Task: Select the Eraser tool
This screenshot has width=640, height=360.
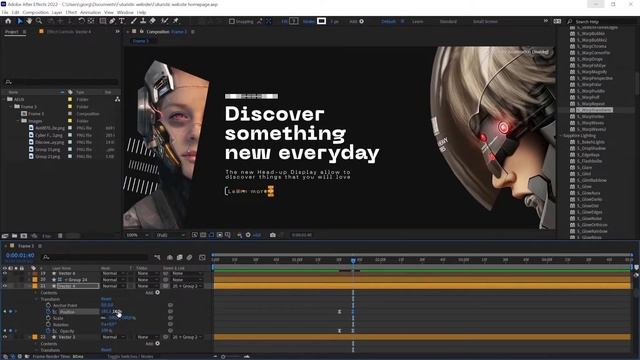Action: (153, 21)
